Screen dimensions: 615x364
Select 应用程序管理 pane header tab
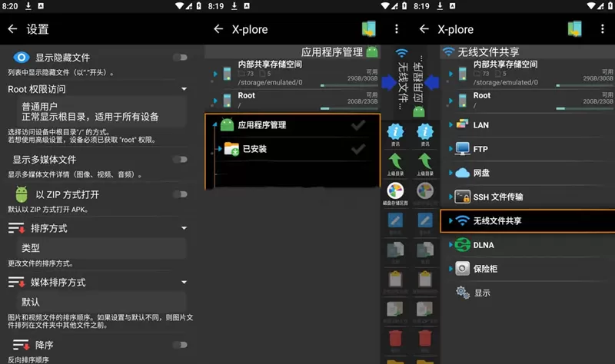point(293,51)
